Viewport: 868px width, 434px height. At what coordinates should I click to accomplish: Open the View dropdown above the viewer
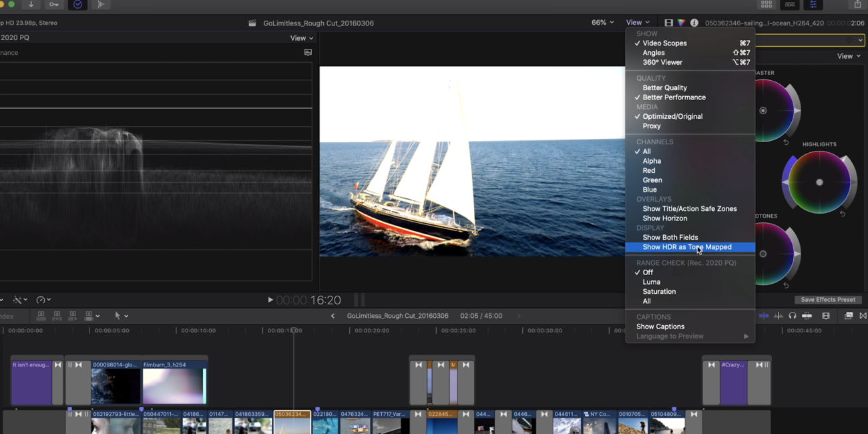click(637, 22)
